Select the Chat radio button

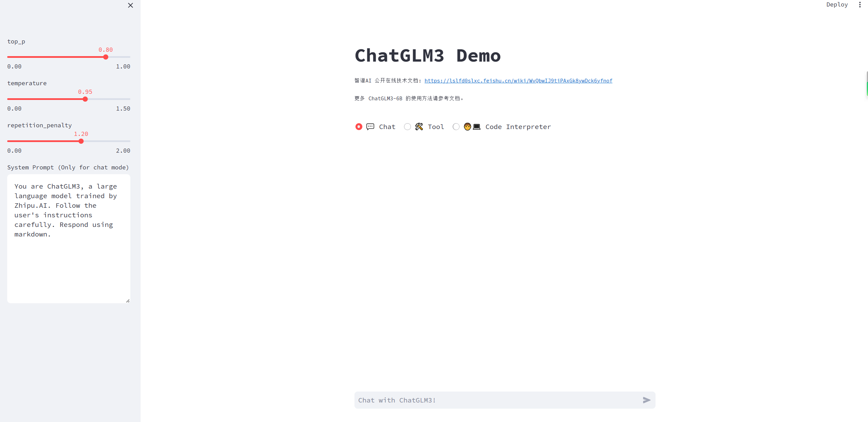pos(359,127)
